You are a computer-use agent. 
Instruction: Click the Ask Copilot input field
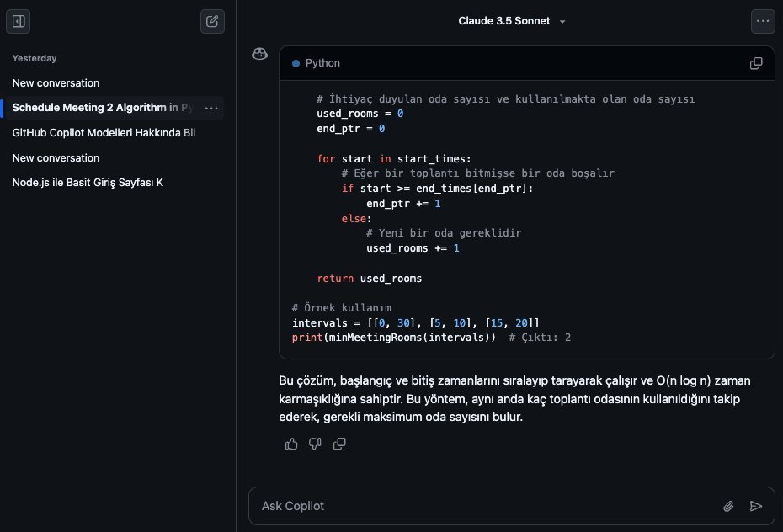click(x=484, y=506)
